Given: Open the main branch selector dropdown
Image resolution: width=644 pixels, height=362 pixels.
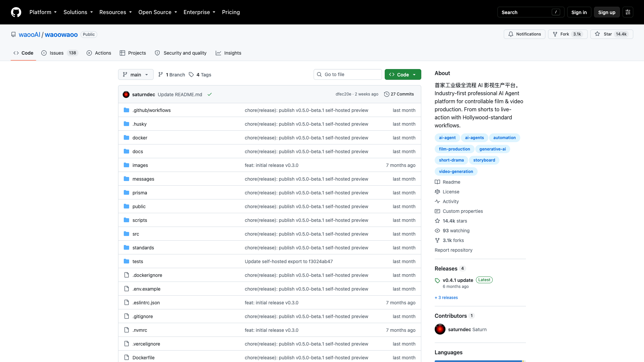Looking at the screenshot, I should pos(136,74).
